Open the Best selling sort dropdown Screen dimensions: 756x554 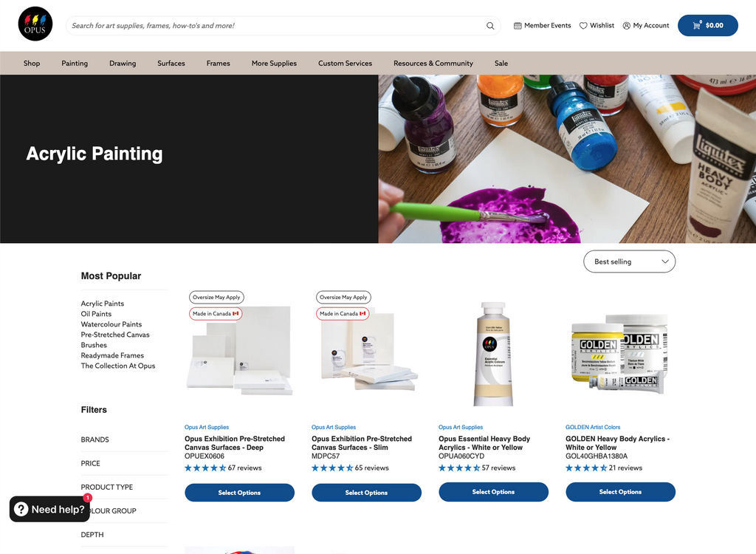point(629,261)
